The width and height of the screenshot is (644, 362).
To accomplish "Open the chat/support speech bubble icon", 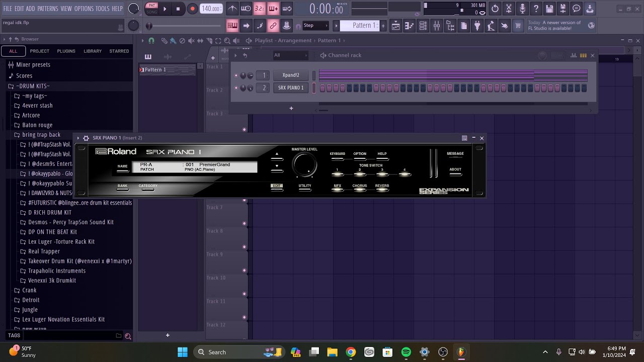I will (577, 9).
